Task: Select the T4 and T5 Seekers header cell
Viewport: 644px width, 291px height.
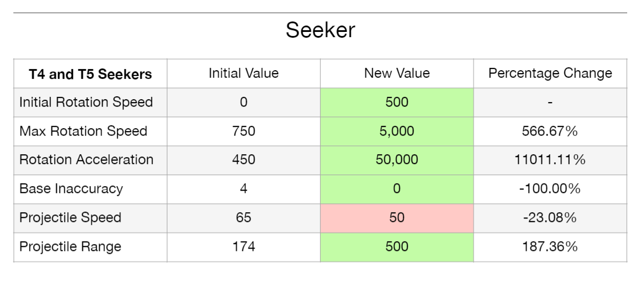Action: [x=90, y=74]
